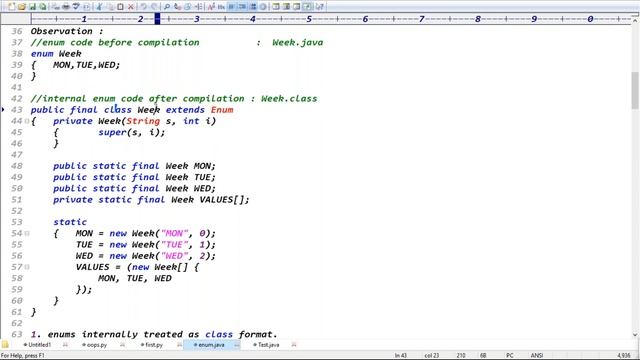
Task: Click the scroll-down arrow of the vertical scrollbar
Action: [x=635, y=335]
